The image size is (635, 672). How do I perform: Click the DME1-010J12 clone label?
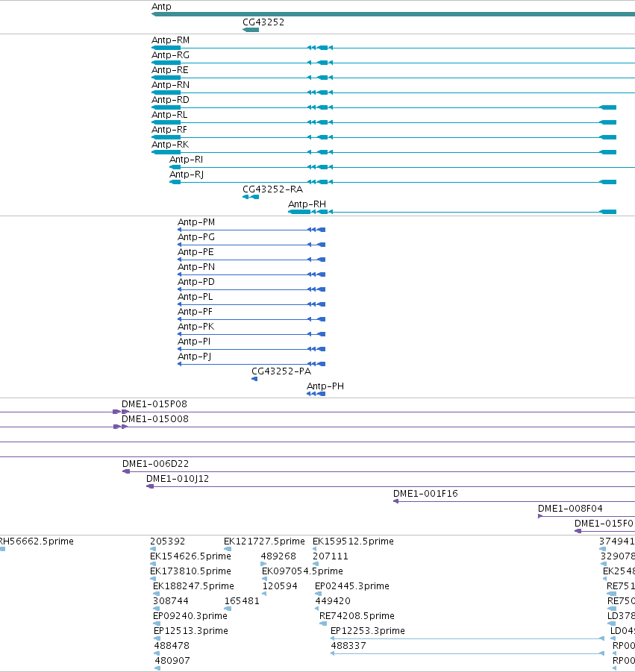pos(178,479)
